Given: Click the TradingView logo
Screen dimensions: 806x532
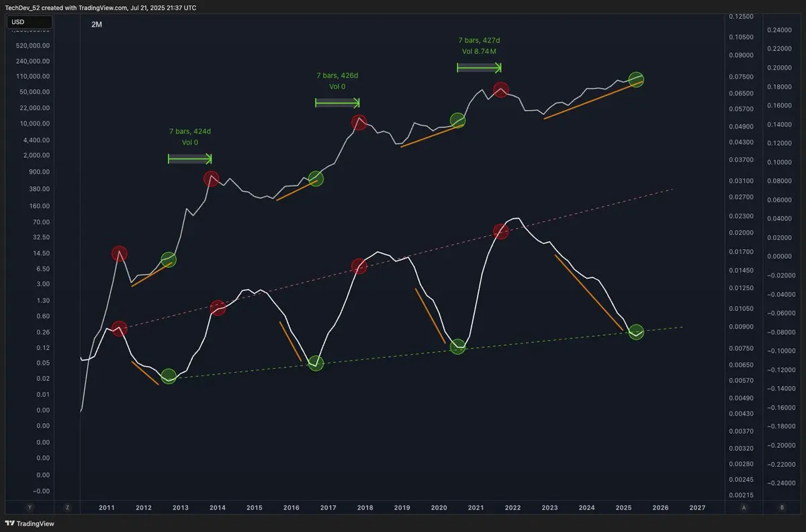Looking at the screenshot, I should [x=30, y=523].
